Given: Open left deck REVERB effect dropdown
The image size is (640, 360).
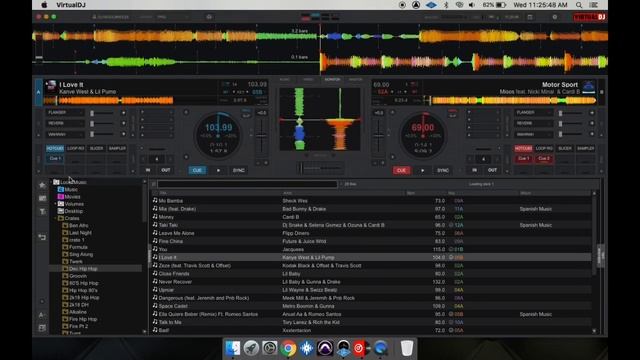Looking at the screenshot, I should (65, 123).
